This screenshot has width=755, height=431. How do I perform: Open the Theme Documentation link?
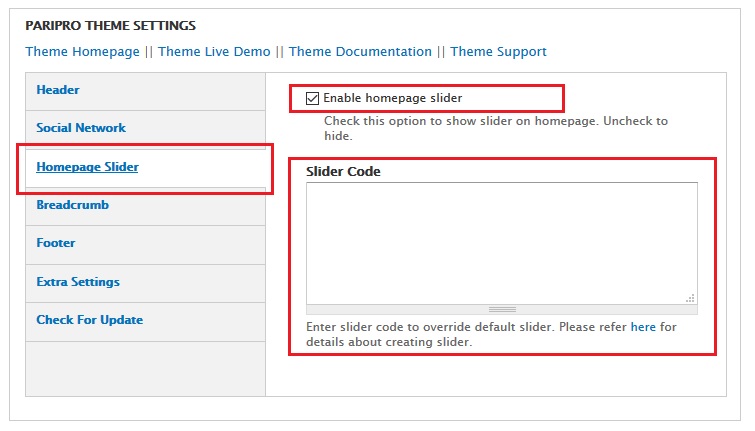click(360, 52)
